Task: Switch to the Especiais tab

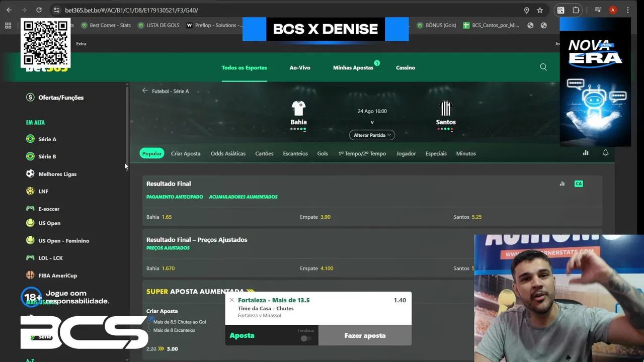Action: 436,153
